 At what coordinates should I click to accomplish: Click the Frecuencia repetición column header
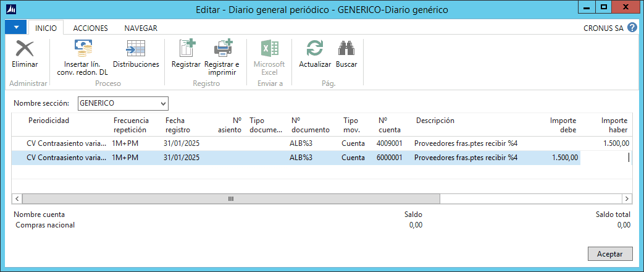131,125
